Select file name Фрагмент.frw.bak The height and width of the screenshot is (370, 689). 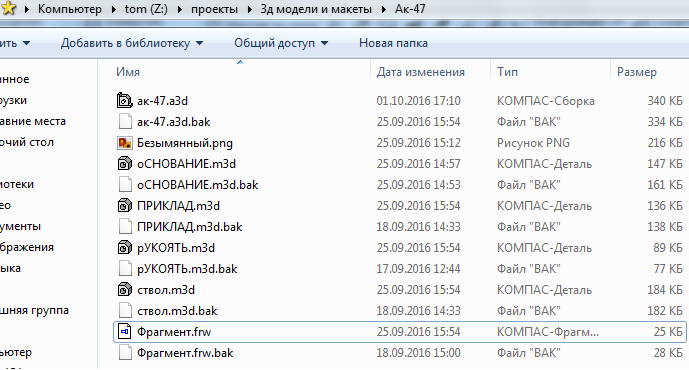coord(185,353)
